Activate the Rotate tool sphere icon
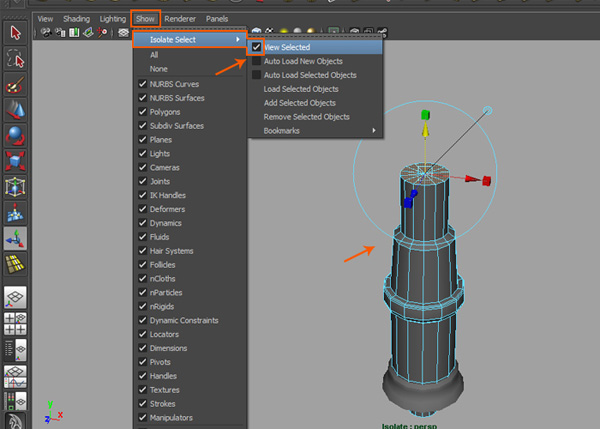This screenshot has height=429, width=600. click(16, 136)
